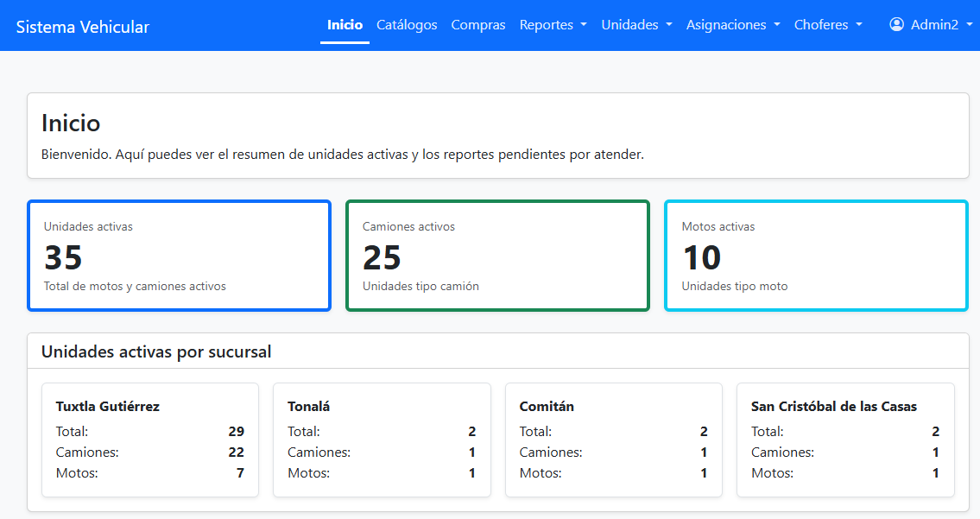Click the San Cristóbal de las Casas name
The image size is (980, 519).
(834, 407)
